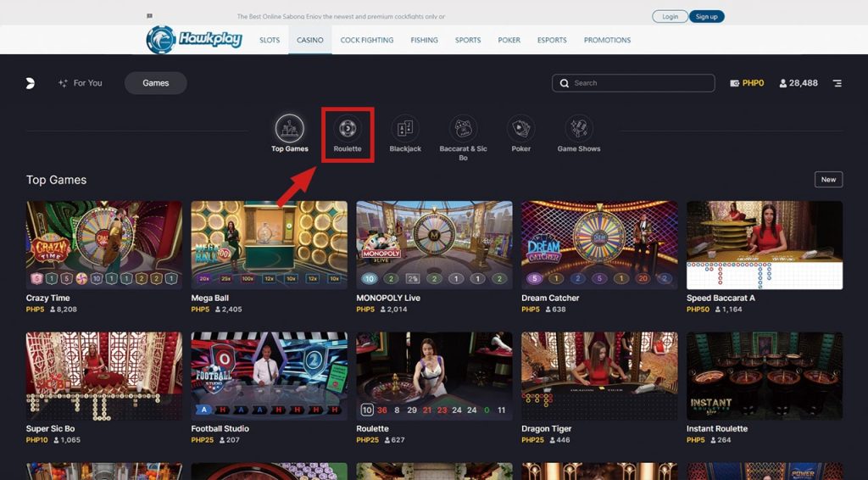
Task: Click the New filter button
Action: (x=829, y=180)
